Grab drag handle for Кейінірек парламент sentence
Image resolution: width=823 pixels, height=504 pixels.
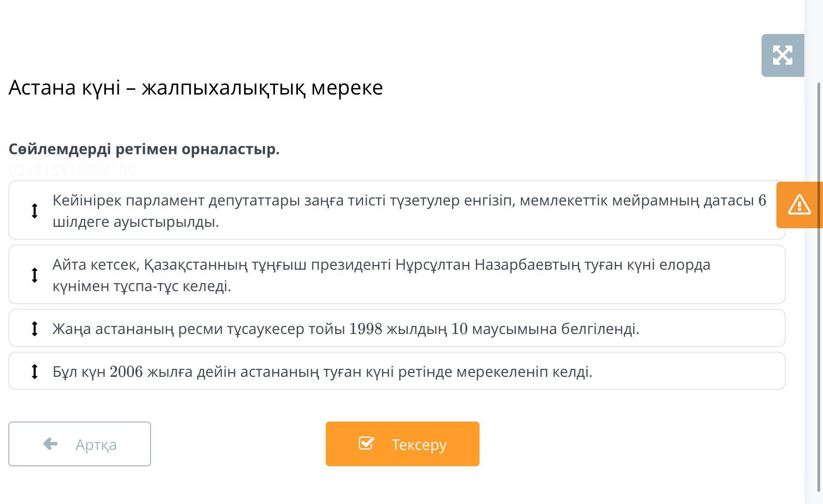pyautogui.click(x=34, y=211)
